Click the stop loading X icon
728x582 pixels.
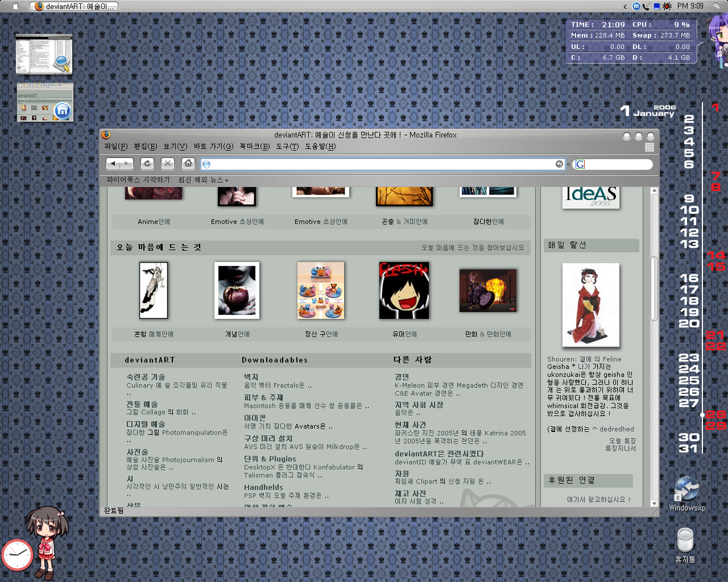click(167, 164)
